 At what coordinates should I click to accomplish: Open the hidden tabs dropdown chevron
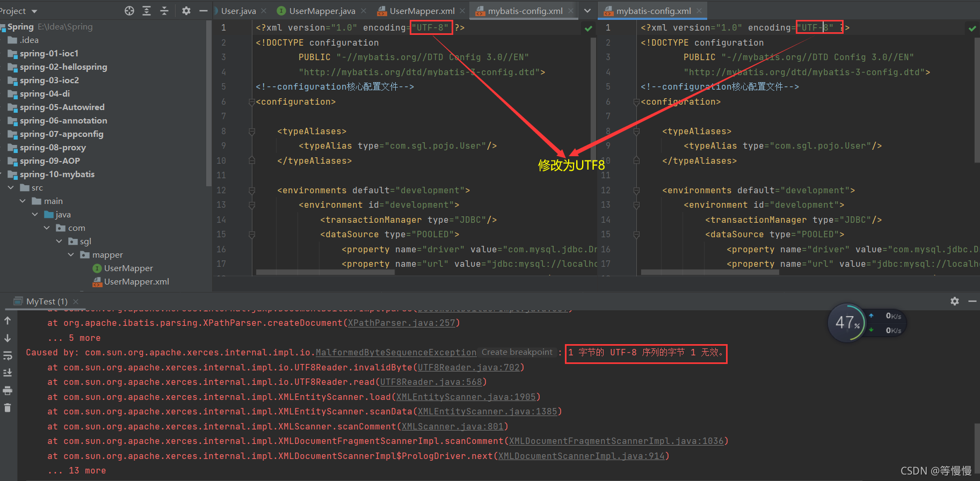587,11
